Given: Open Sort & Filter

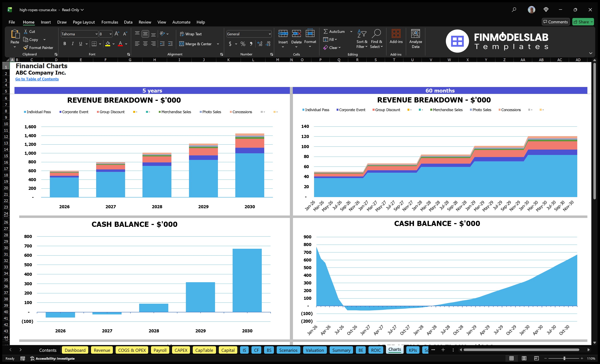Looking at the screenshot, I should [362, 39].
